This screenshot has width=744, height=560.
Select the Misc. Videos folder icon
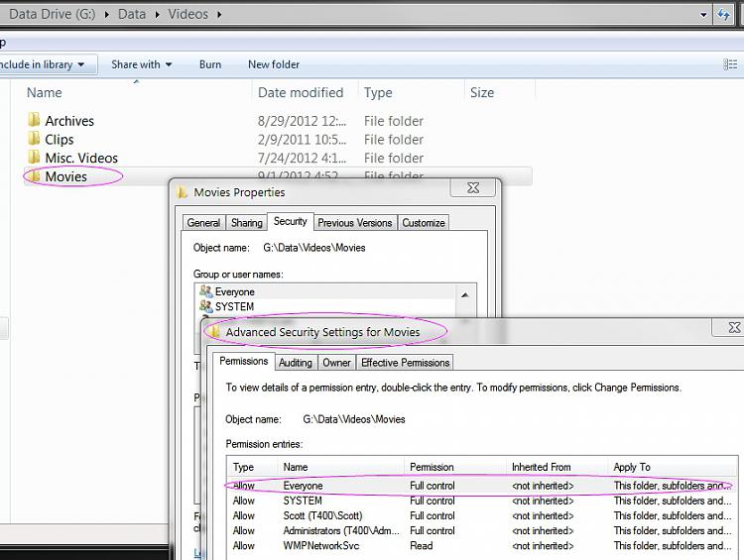tap(34, 158)
